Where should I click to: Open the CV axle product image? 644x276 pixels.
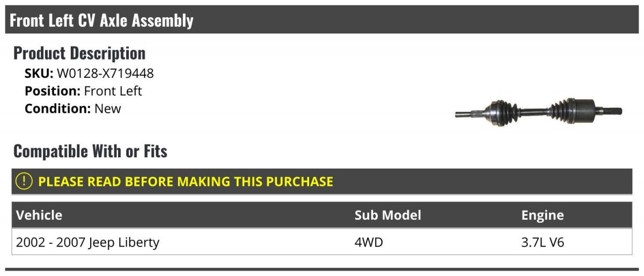click(538, 112)
